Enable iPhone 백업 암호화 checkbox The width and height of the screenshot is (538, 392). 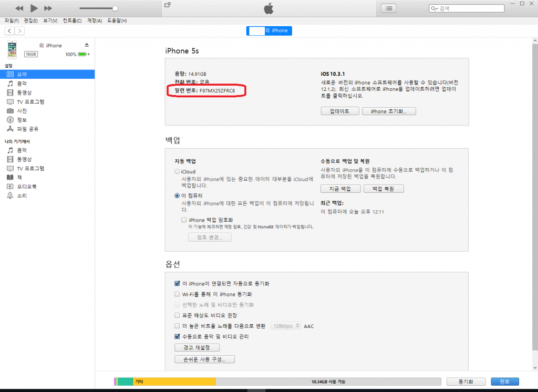[x=184, y=220]
